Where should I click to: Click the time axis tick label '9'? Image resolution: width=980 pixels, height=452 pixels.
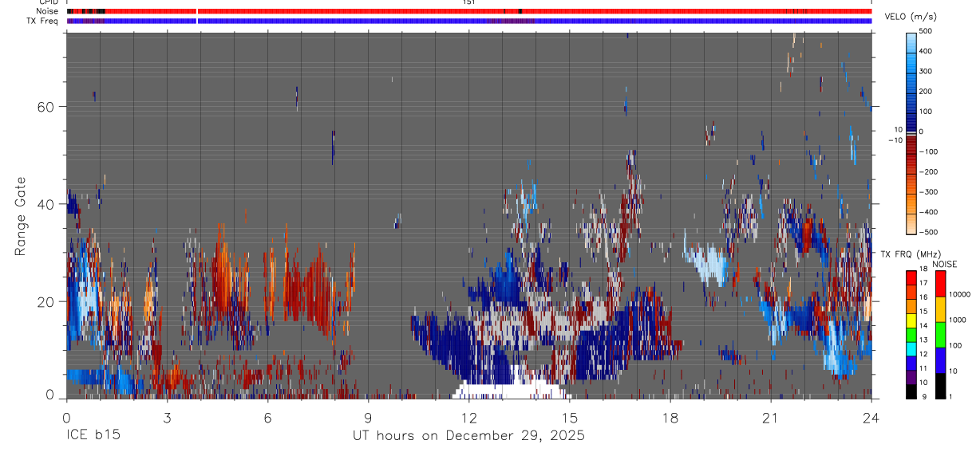368,418
